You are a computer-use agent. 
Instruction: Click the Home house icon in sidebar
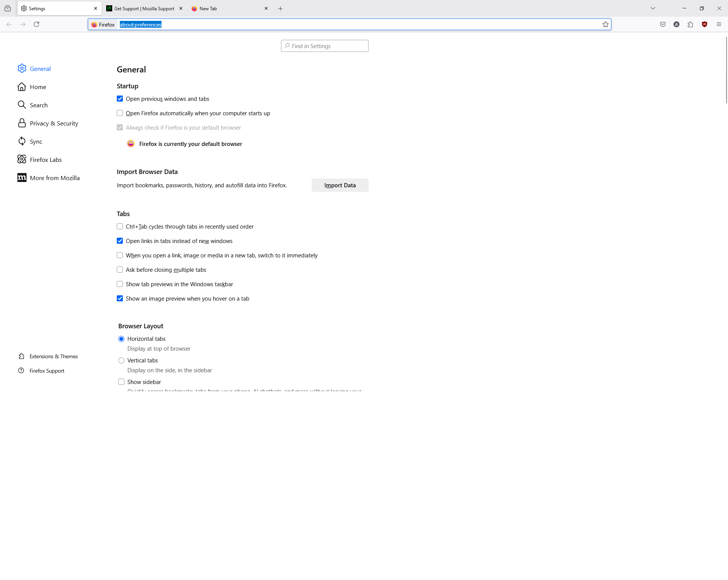22,86
